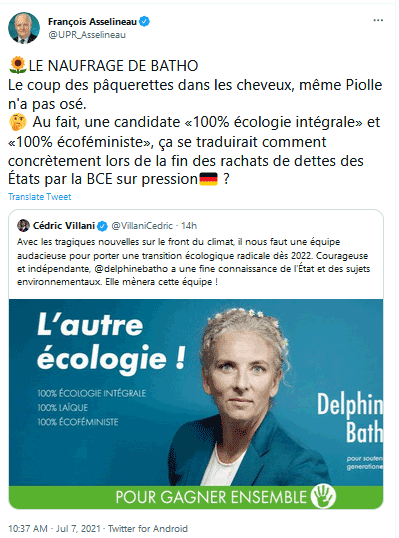Click François Asselineau's profile avatar

click(24, 28)
